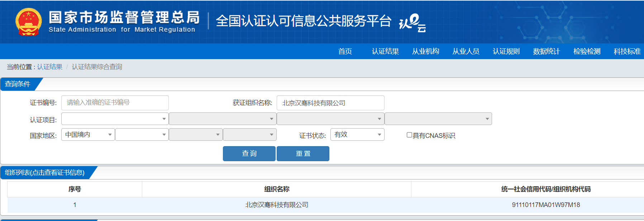The image size is (644, 221).
Task: Open the 证书状态 dropdown showing 有效
Action: pyautogui.click(x=357, y=135)
